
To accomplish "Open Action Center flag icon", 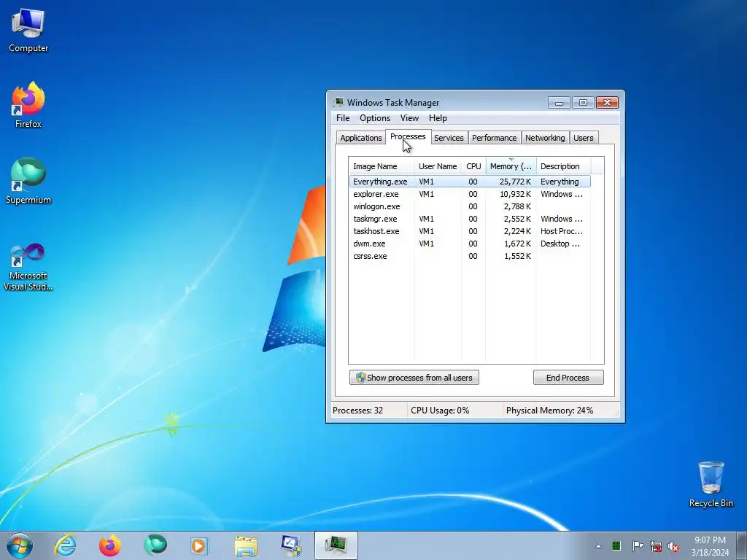I will click(x=637, y=545).
